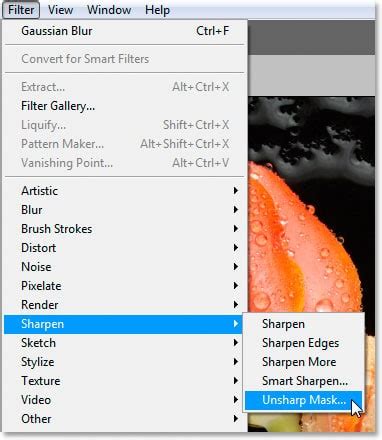This screenshot has height=440, width=382.
Task: Open the Help menu
Action: [x=157, y=10]
